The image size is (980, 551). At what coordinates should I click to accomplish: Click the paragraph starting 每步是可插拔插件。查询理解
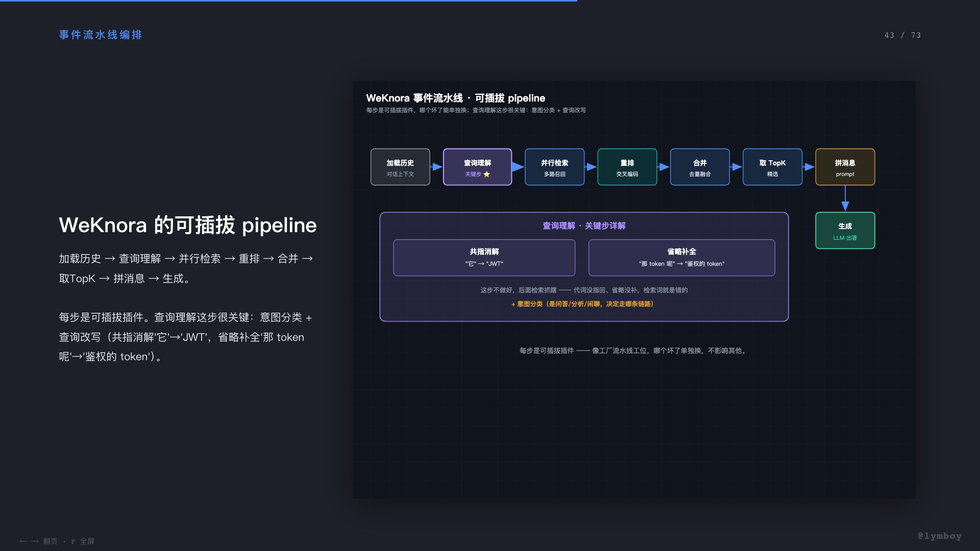tap(186, 337)
